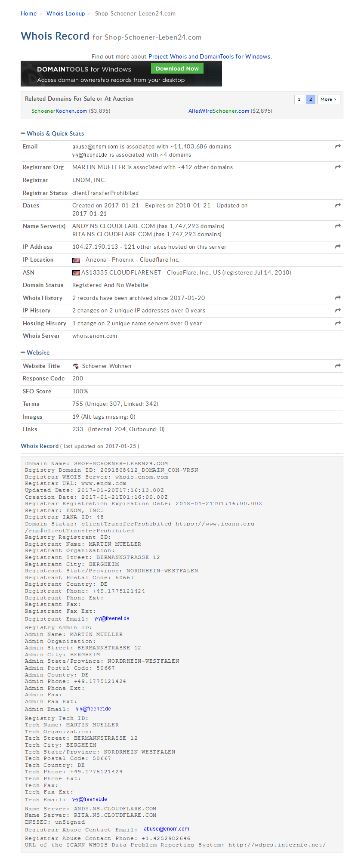
Task: Click the arrow icon for Name Server(s)
Action: (338, 225)
